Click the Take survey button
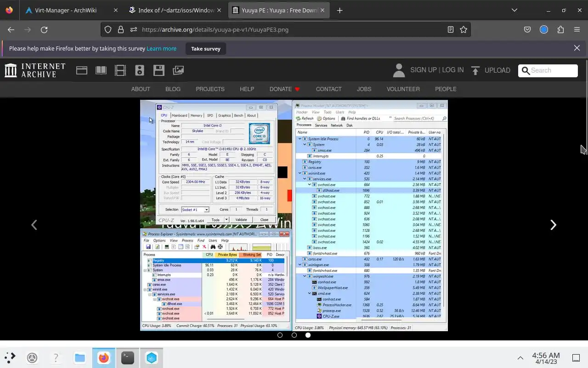The width and height of the screenshot is (588, 368). [x=206, y=48]
